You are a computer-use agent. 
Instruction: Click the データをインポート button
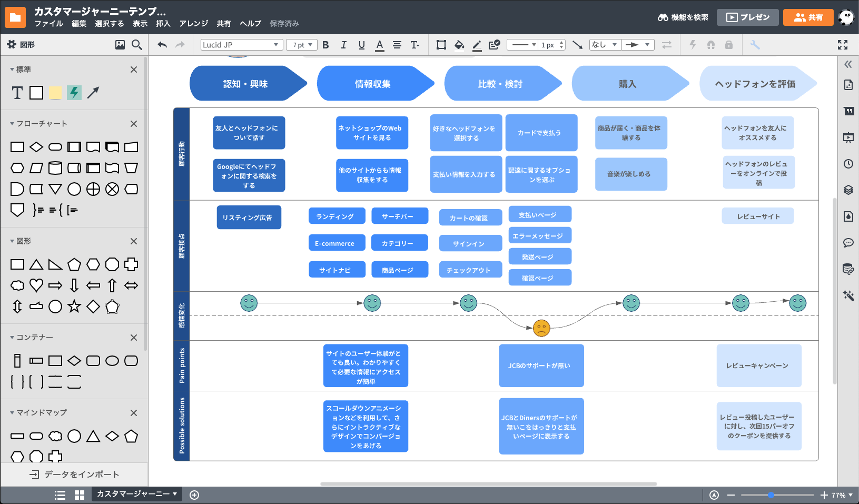(x=74, y=475)
